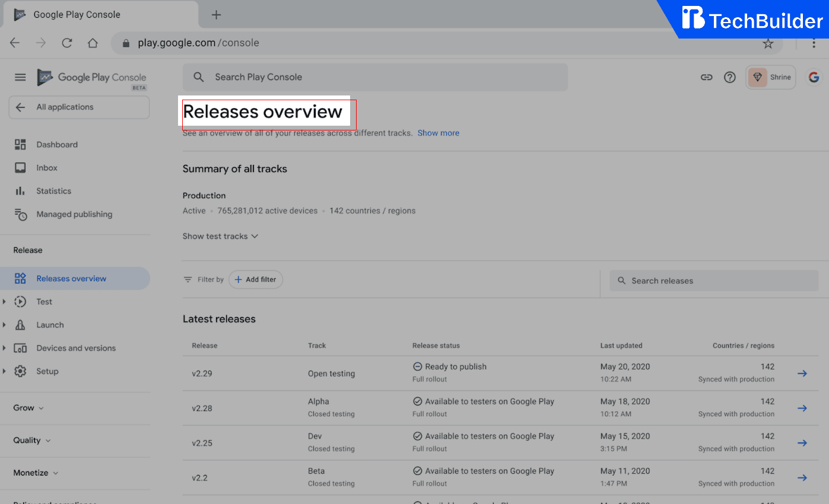
Task: Select Statistics in the sidebar
Action: point(53,190)
